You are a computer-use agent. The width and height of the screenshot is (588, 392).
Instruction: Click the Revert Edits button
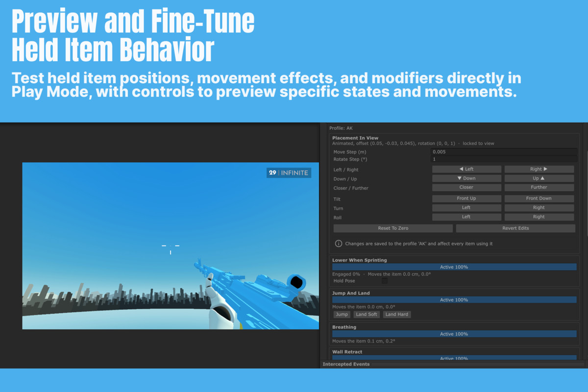(x=515, y=228)
